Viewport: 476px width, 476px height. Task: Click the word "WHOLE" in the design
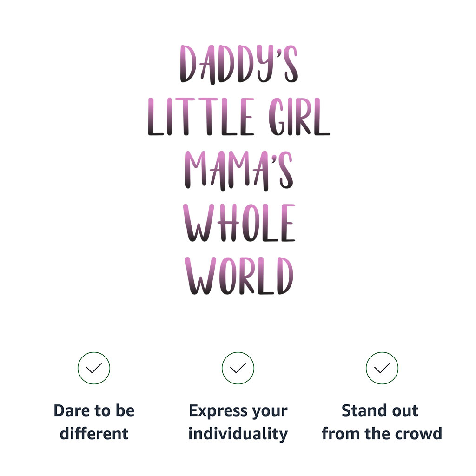click(239, 223)
